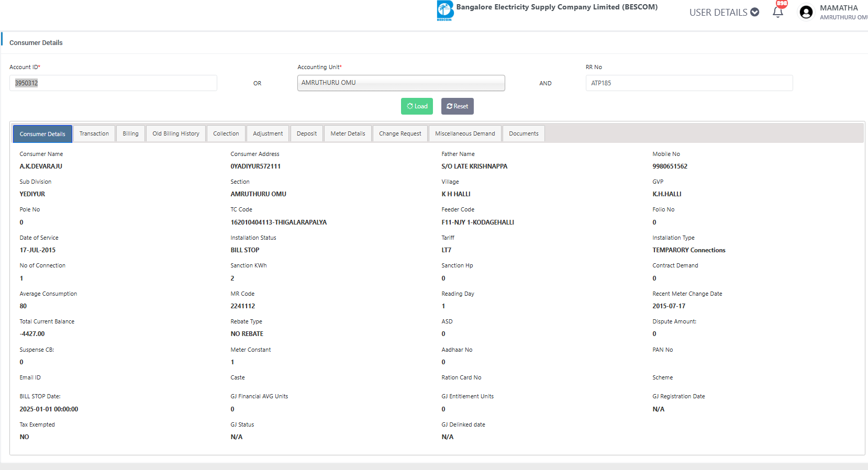
Task: Click the section value AMRUTHURU OMU
Action: click(x=259, y=194)
